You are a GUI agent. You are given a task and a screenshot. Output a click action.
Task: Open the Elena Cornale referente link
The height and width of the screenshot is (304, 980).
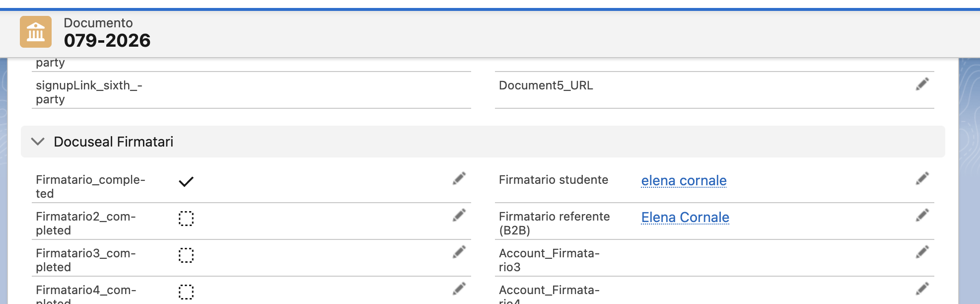(x=685, y=218)
